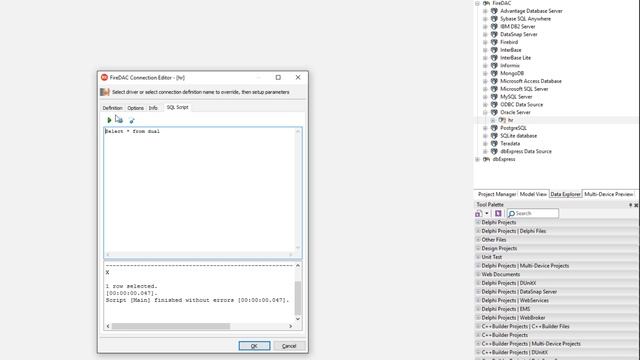Expand Delphi Projects | Delphi Files category
The image size is (640, 360).
point(478,231)
